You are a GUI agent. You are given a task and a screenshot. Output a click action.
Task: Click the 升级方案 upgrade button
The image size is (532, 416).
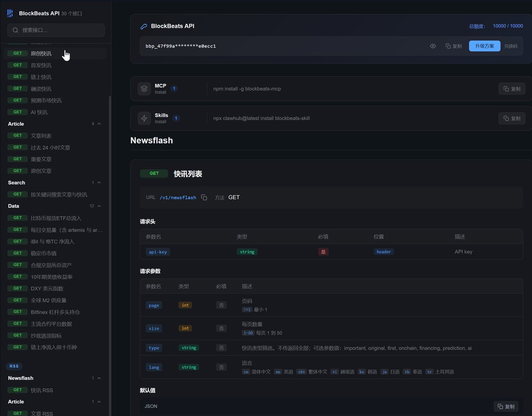[x=485, y=46]
